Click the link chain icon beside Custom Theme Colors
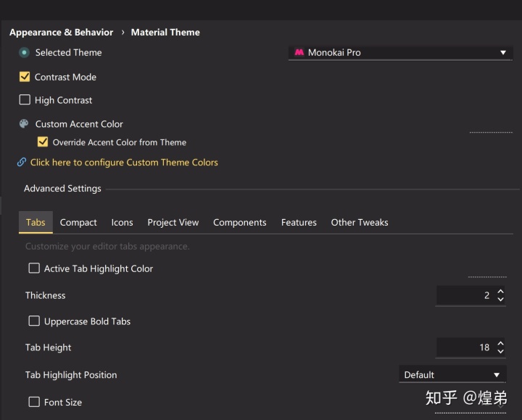Image resolution: width=522 pixels, height=420 pixels. tap(22, 162)
